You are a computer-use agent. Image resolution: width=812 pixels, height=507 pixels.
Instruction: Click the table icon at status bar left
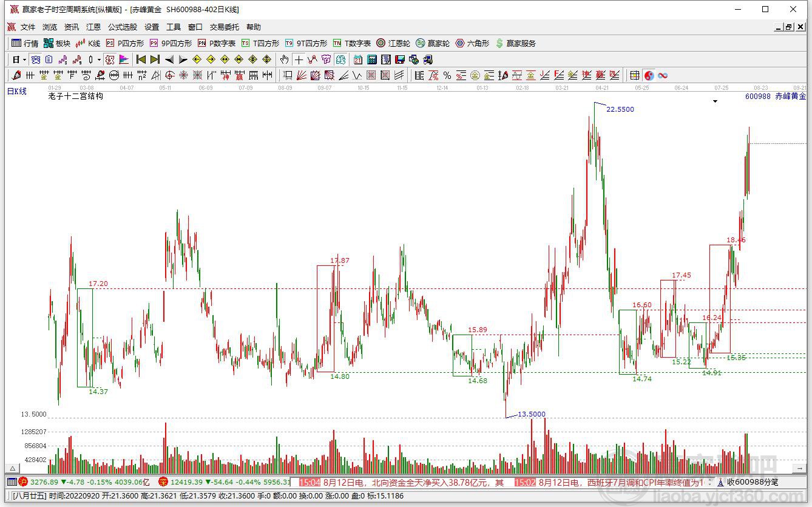11,482
